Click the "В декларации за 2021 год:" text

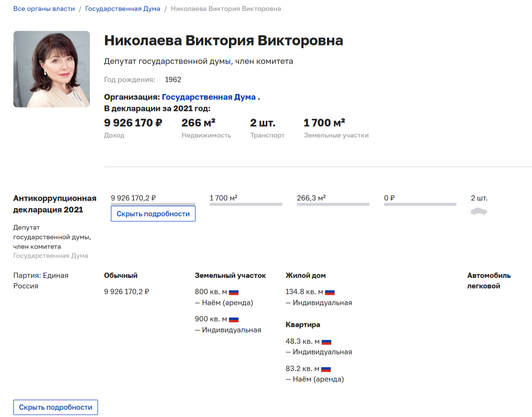click(x=157, y=108)
